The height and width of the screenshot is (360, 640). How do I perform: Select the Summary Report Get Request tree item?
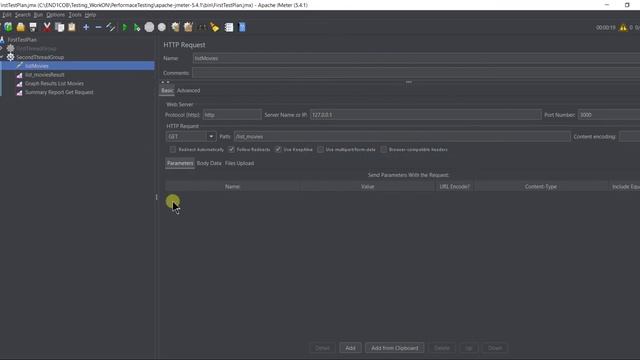59,92
